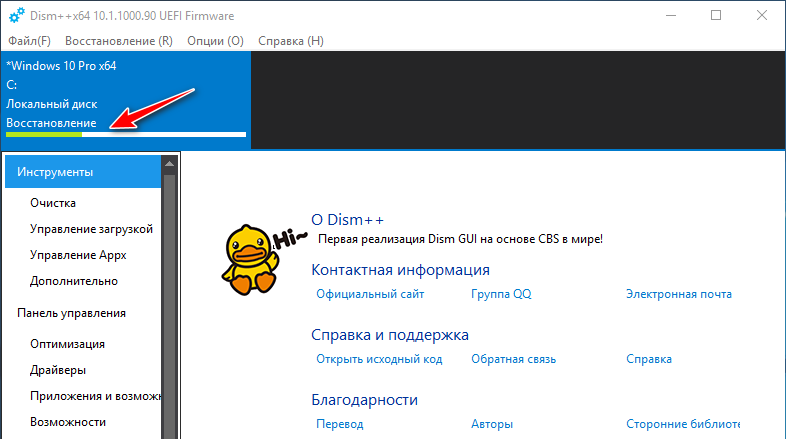Click the sidebar scrollbar up arrow

coord(169,164)
